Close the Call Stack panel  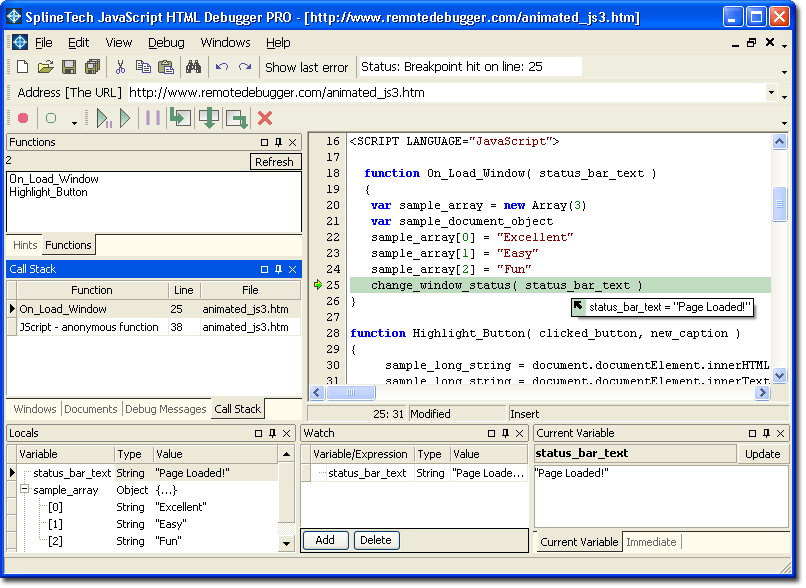click(x=292, y=269)
